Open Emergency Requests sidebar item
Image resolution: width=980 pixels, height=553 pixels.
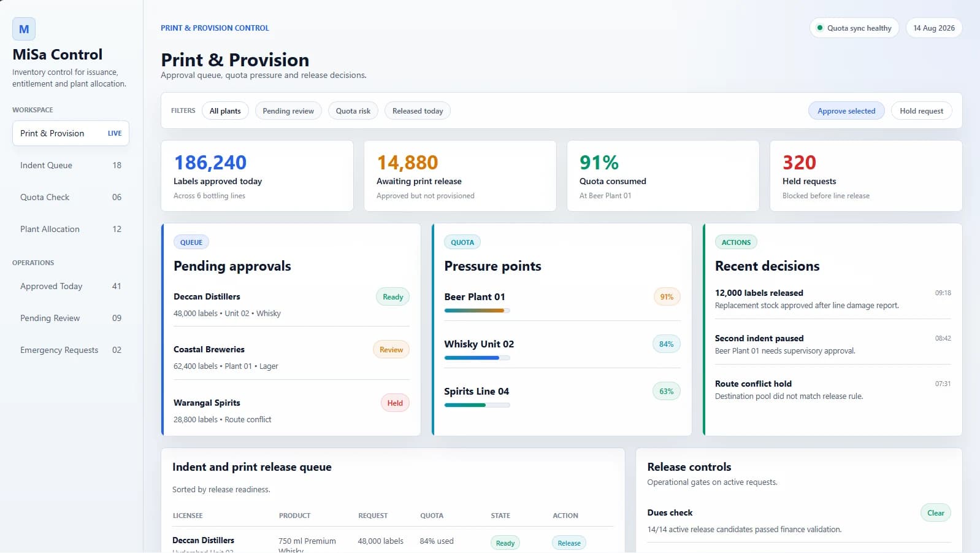[x=71, y=350]
